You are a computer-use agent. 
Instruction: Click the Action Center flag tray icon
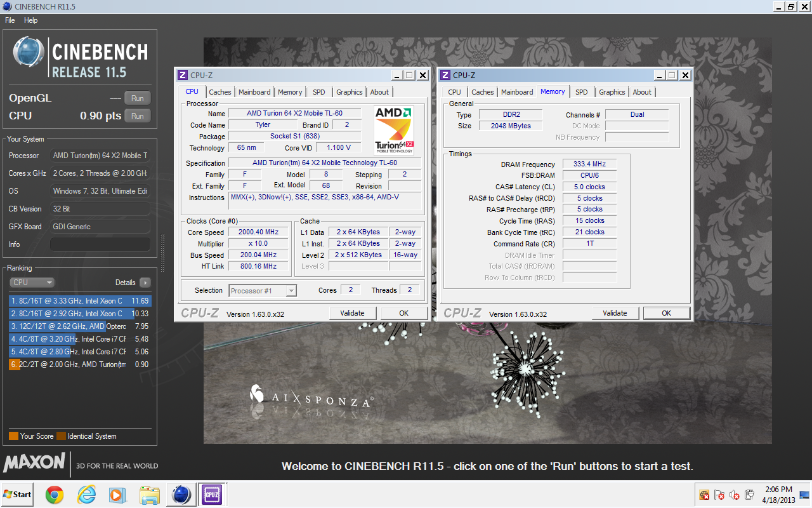pyautogui.click(x=719, y=495)
